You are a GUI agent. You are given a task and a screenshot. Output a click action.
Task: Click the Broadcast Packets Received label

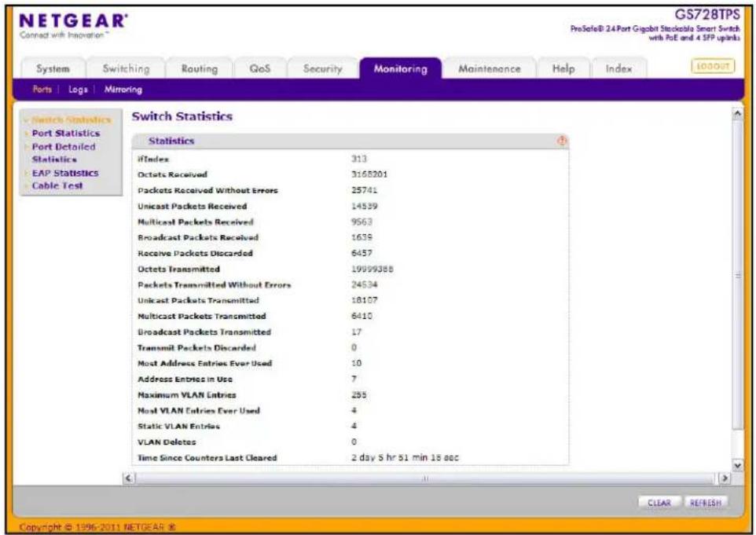(x=198, y=237)
